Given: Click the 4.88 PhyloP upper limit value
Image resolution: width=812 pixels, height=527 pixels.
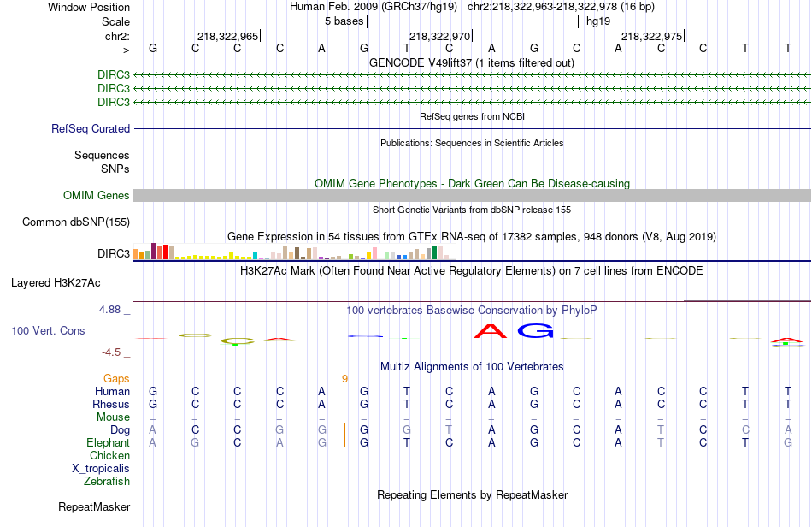Looking at the screenshot, I should [109, 310].
